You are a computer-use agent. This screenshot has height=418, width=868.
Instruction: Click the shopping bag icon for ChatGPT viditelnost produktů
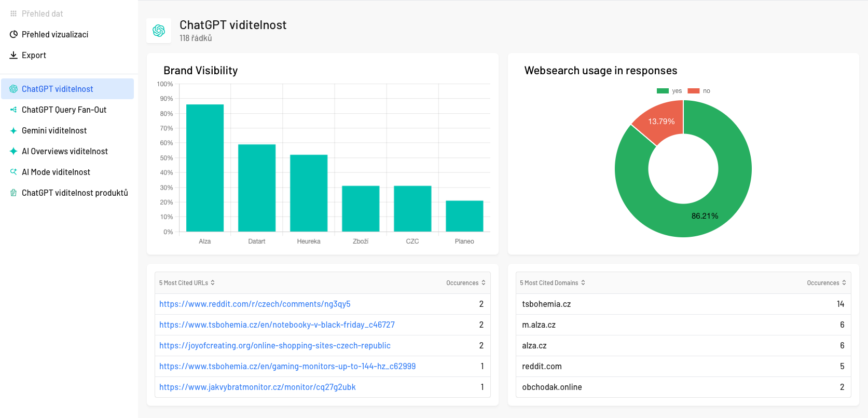coord(13,193)
